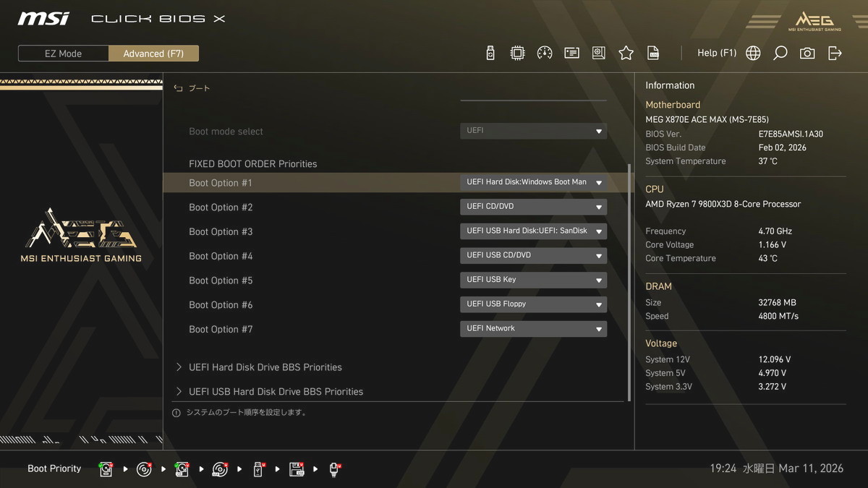Switch to EZ Mode tab

[x=64, y=53]
